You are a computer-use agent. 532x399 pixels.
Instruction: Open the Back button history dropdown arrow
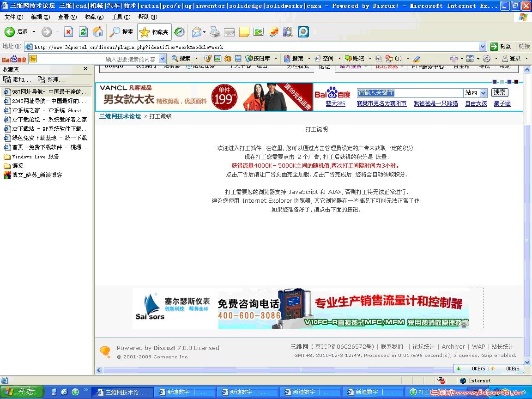click(34, 32)
